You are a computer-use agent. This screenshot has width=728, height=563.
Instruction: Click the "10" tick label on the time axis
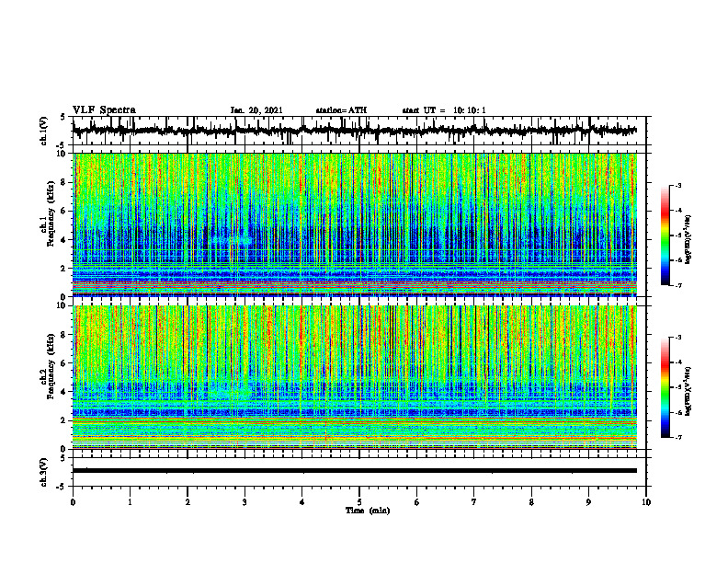click(646, 502)
